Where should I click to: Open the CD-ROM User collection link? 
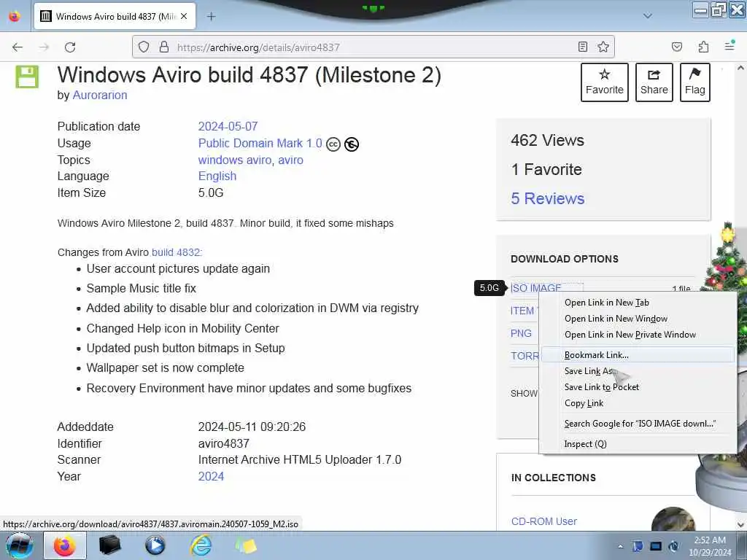click(x=544, y=521)
